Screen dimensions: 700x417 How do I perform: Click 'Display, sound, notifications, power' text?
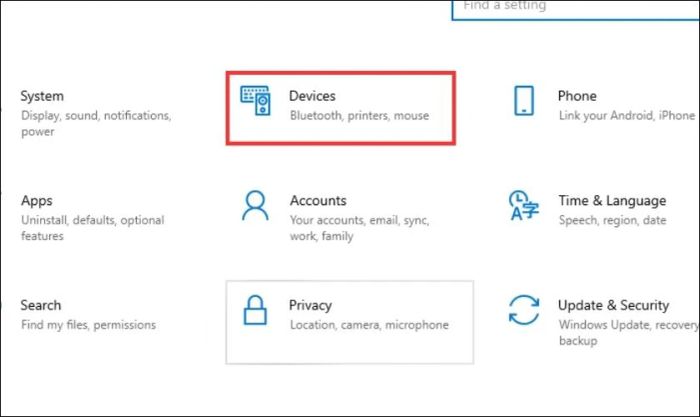(x=96, y=124)
